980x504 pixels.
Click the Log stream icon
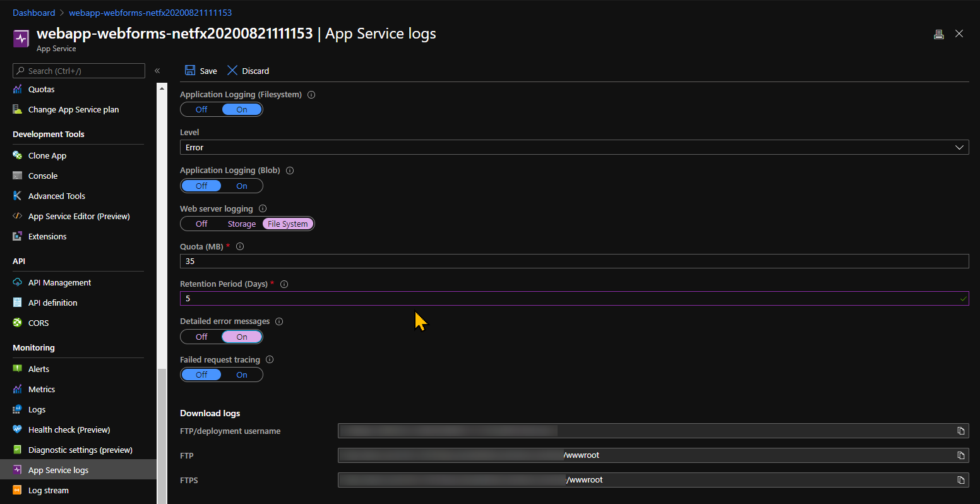[x=17, y=490]
